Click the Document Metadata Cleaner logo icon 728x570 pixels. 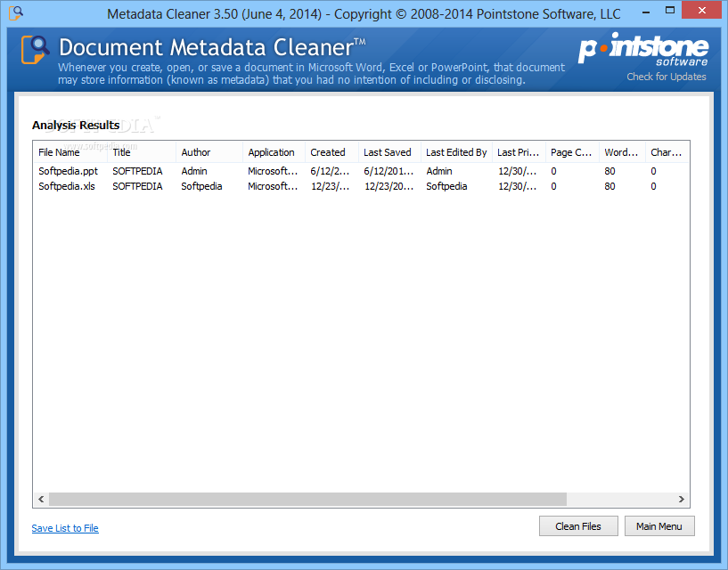[x=35, y=49]
